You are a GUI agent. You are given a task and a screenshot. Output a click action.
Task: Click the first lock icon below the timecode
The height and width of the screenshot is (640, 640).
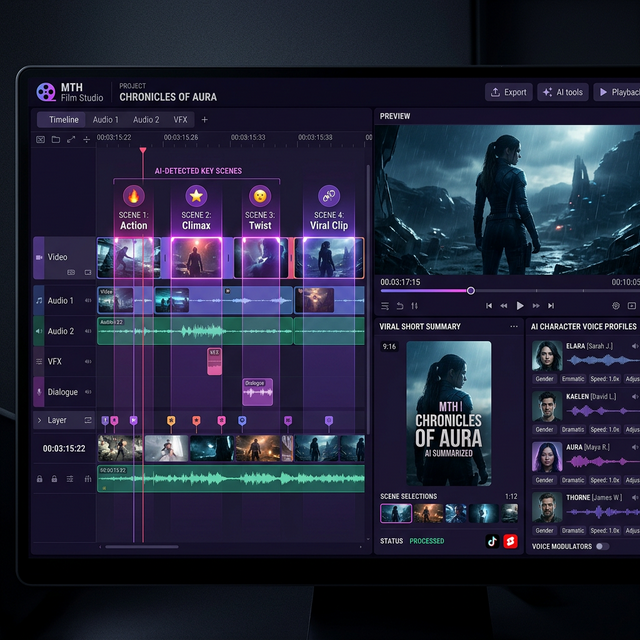(x=40, y=479)
